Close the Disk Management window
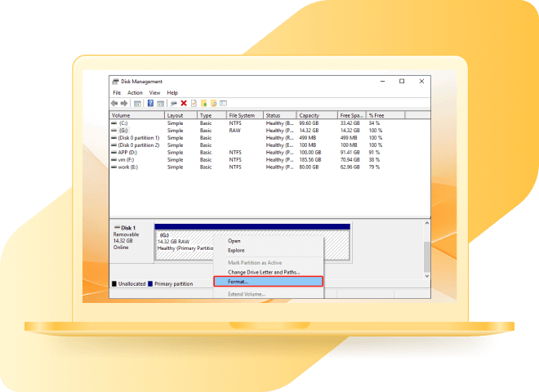The width and height of the screenshot is (539, 392). [421, 82]
